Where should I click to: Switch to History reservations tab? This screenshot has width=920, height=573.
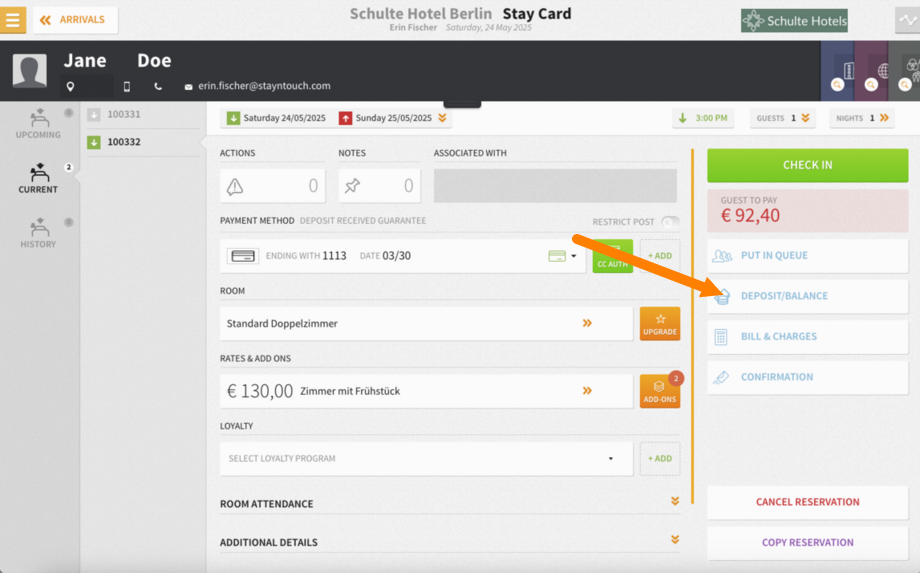[38, 233]
